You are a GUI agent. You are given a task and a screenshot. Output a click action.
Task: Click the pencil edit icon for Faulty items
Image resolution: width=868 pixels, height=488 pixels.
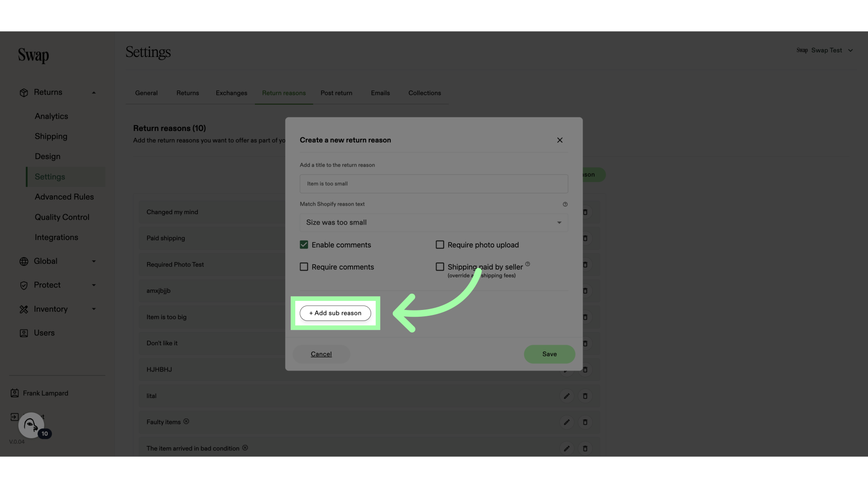pyautogui.click(x=566, y=422)
